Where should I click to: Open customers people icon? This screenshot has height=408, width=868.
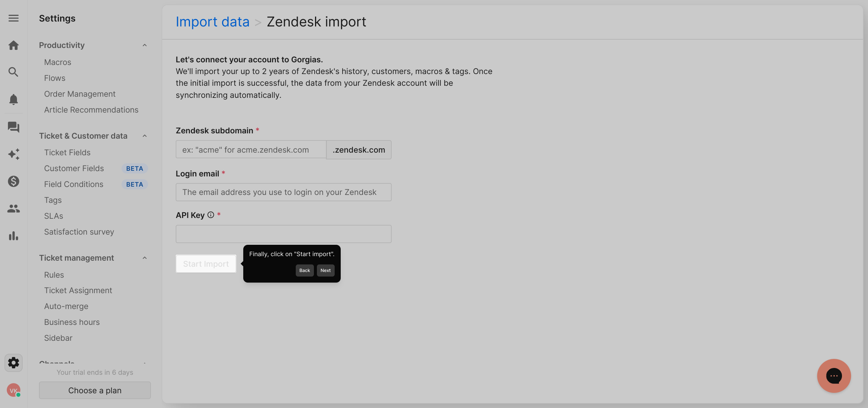pos(14,209)
